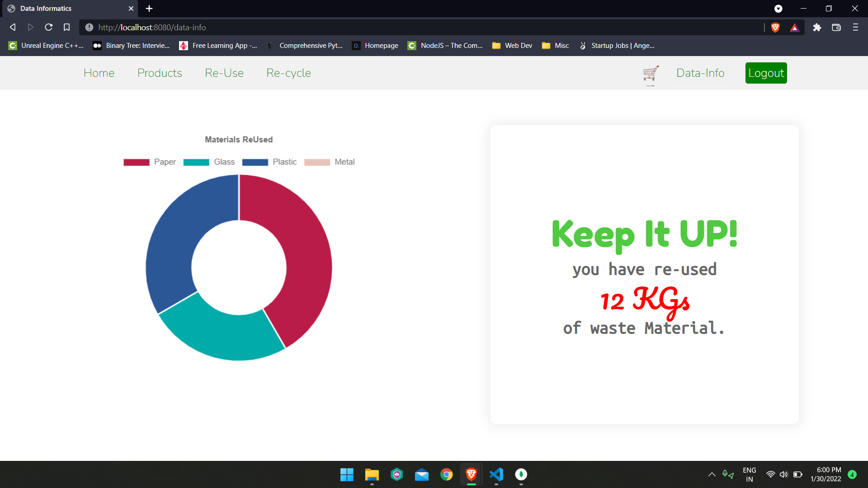Launch Chrome from the taskbar

coord(446,474)
